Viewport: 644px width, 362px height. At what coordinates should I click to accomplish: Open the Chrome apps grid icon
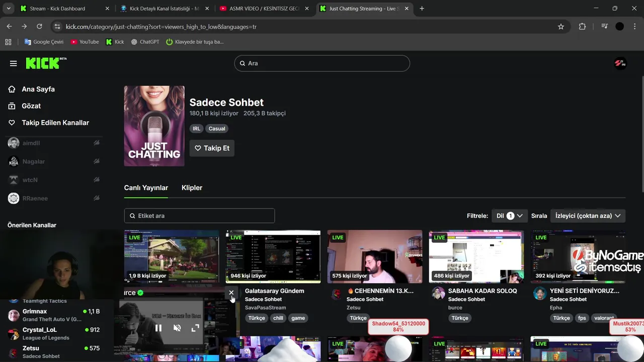8,42
